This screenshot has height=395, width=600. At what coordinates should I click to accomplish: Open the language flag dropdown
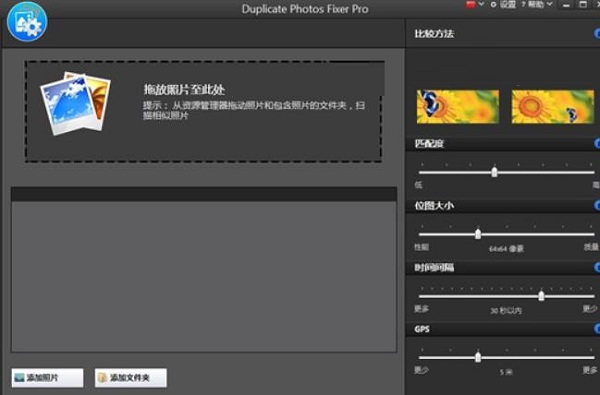coord(474,4)
